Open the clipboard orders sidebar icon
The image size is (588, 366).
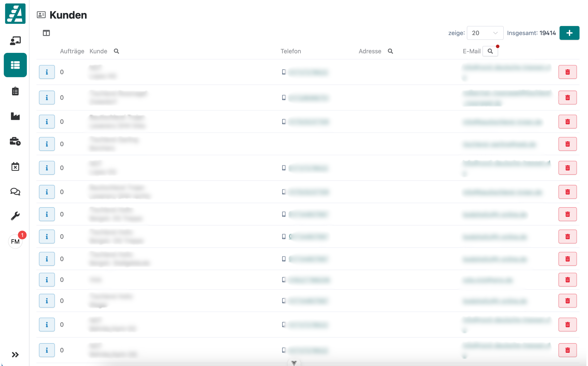tap(15, 91)
